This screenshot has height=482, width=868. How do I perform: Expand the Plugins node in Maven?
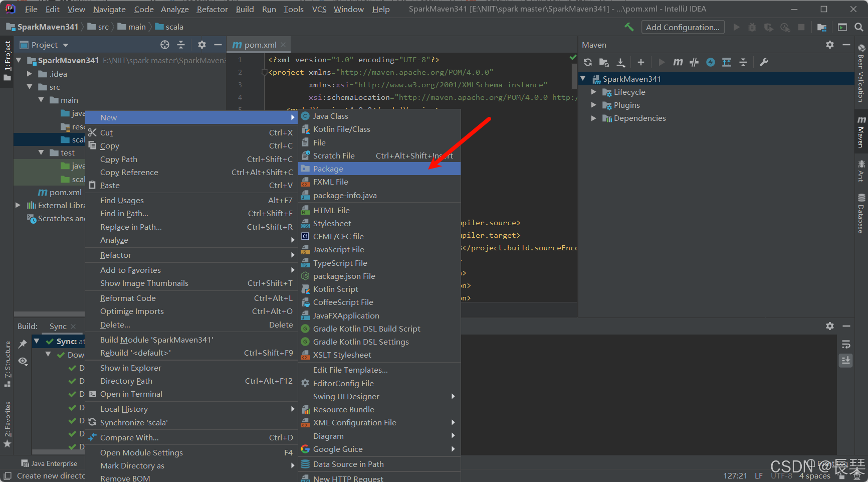(593, 105)
